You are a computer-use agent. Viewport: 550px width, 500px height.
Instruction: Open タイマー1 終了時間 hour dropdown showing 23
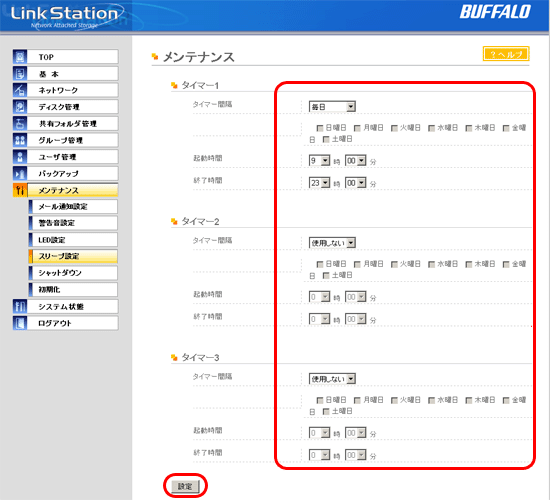point(319,183)
